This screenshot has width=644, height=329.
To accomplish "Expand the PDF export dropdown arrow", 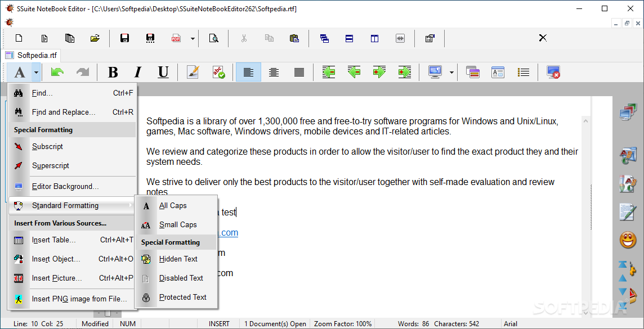I will (x=193, y=39).
